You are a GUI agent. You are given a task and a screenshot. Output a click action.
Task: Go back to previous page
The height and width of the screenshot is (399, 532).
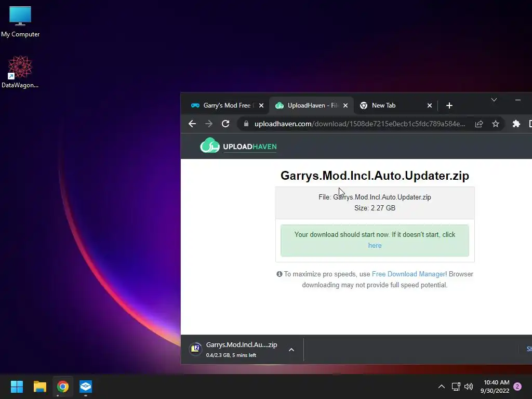click(x=192, y=124)
